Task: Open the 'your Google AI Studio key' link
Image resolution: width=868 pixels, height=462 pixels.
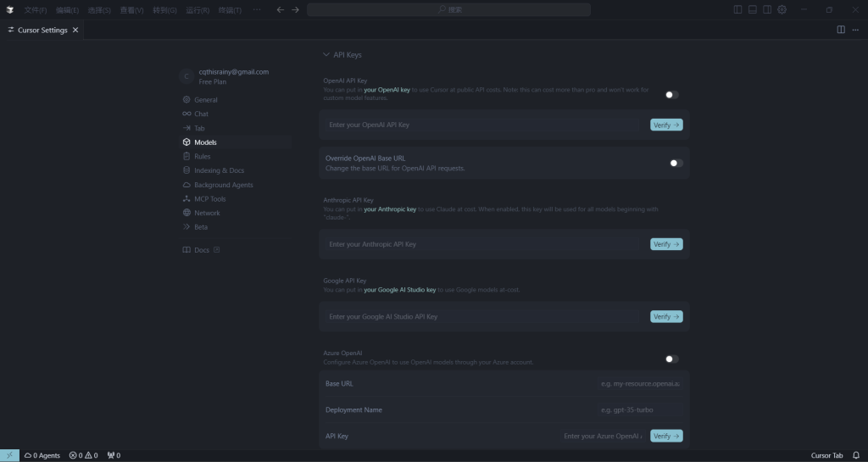Action: pos(399,290)
